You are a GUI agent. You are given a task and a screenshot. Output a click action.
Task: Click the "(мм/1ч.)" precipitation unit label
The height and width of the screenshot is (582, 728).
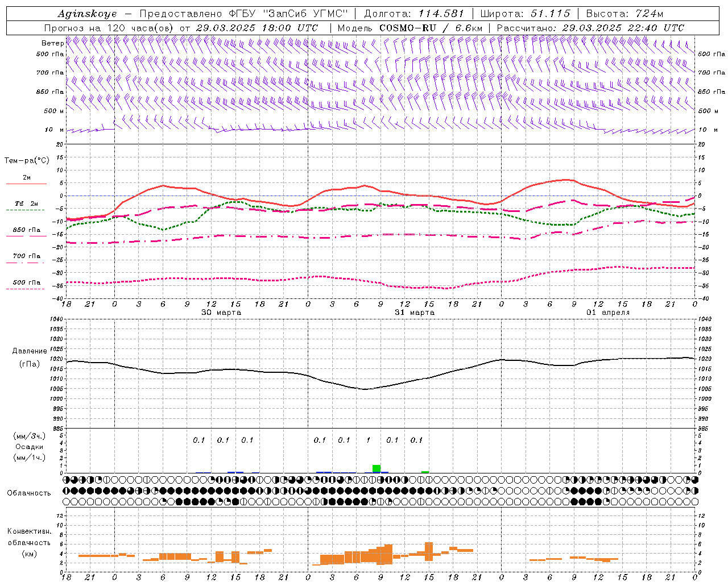pos(30,458)
